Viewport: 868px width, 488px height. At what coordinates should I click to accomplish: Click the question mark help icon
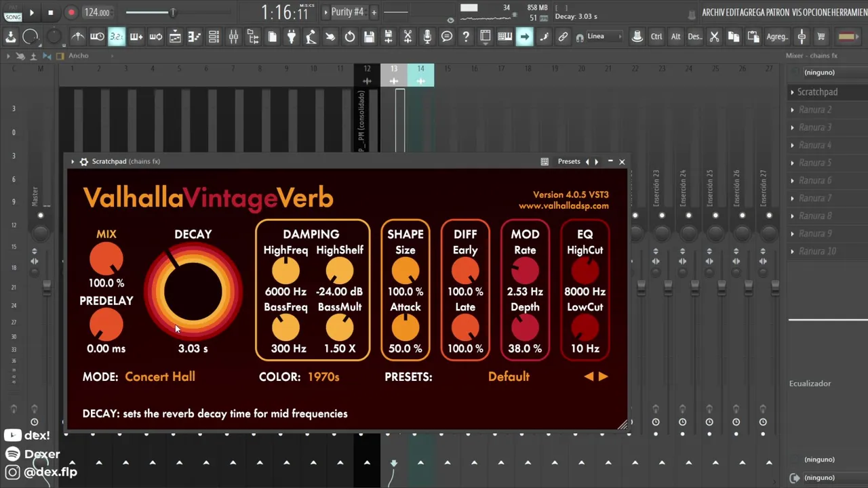click(x=466, y=37)
